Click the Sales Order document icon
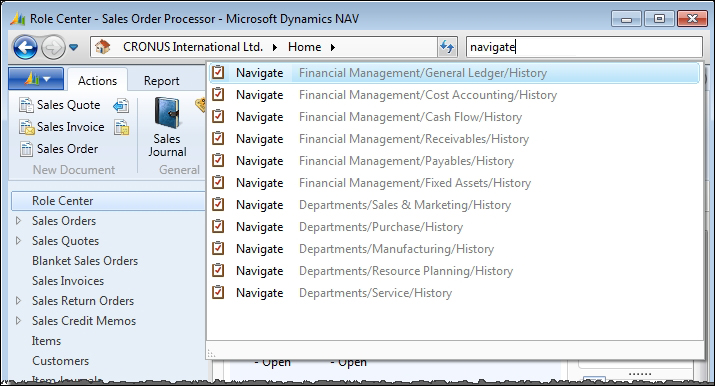 coord(26,149)
